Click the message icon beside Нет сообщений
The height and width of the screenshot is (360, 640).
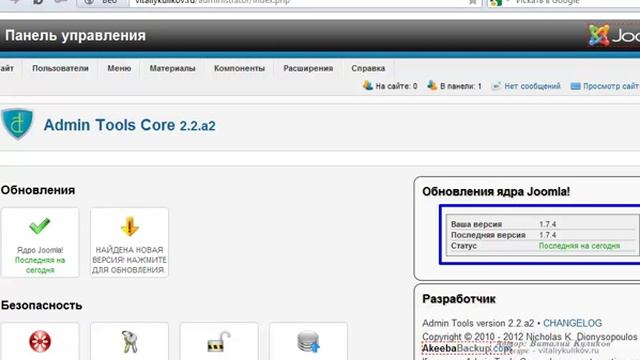tap(496, 86)
